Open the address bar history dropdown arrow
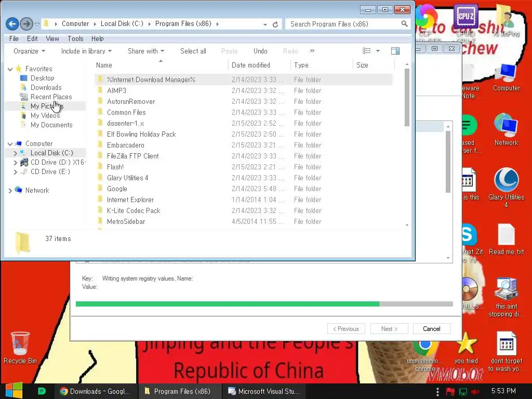The width and height of the screenshot is (532, 399). (x=265, y=24)
